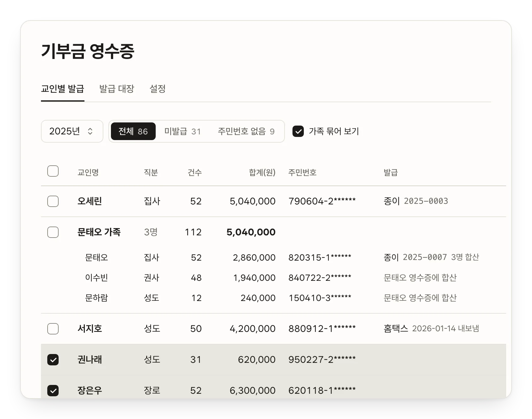Click family member 이수빈

point(96,278)
